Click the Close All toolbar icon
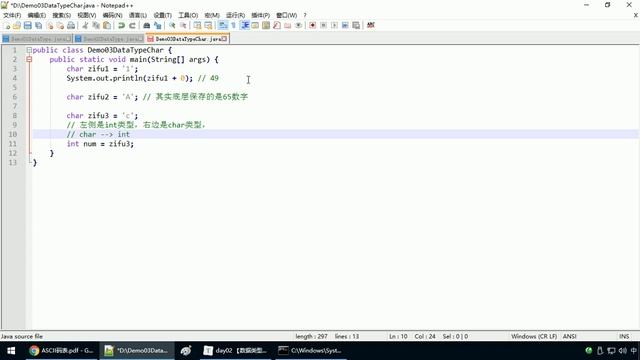The height and width of the screenshot is (360, 640). (x=60, y=25)
